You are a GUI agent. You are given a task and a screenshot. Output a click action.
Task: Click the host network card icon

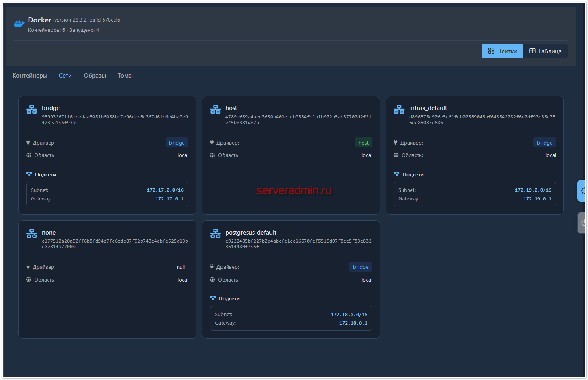[x=216, y=109]
